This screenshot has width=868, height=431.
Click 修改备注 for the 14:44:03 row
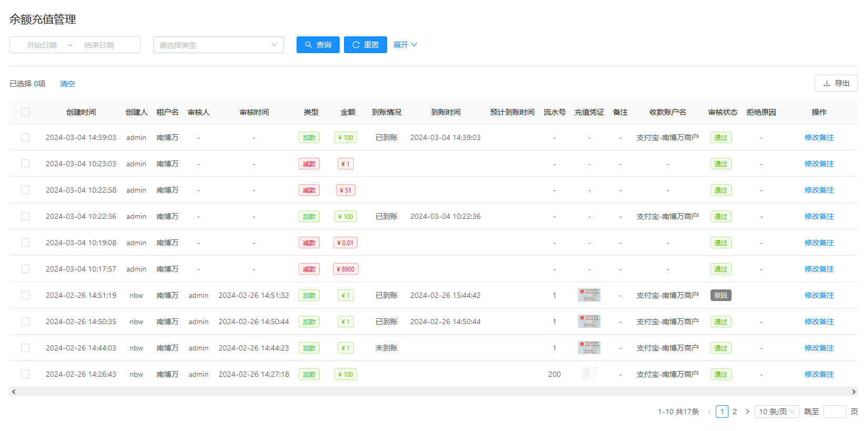point(819,348)
